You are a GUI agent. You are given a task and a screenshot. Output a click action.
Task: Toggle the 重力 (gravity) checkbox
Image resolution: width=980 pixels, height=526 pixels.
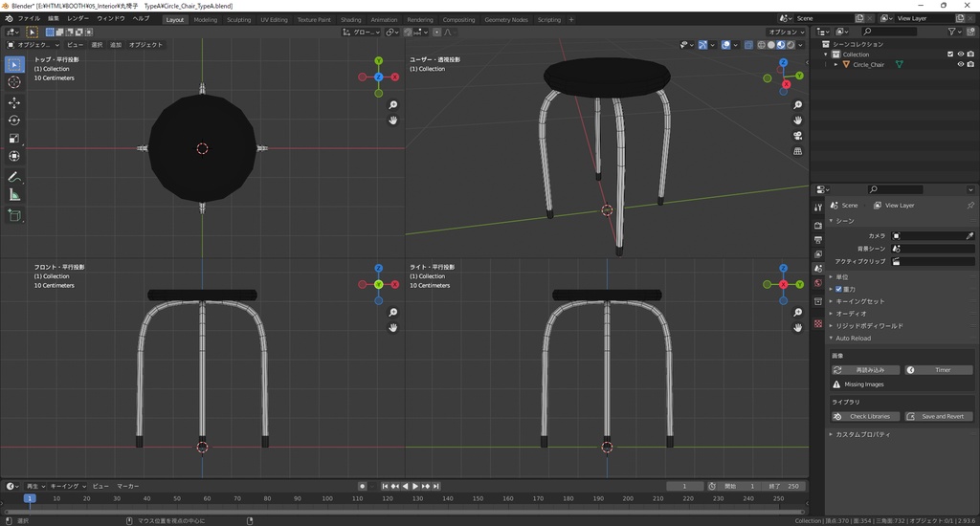[x=839, y=289]
